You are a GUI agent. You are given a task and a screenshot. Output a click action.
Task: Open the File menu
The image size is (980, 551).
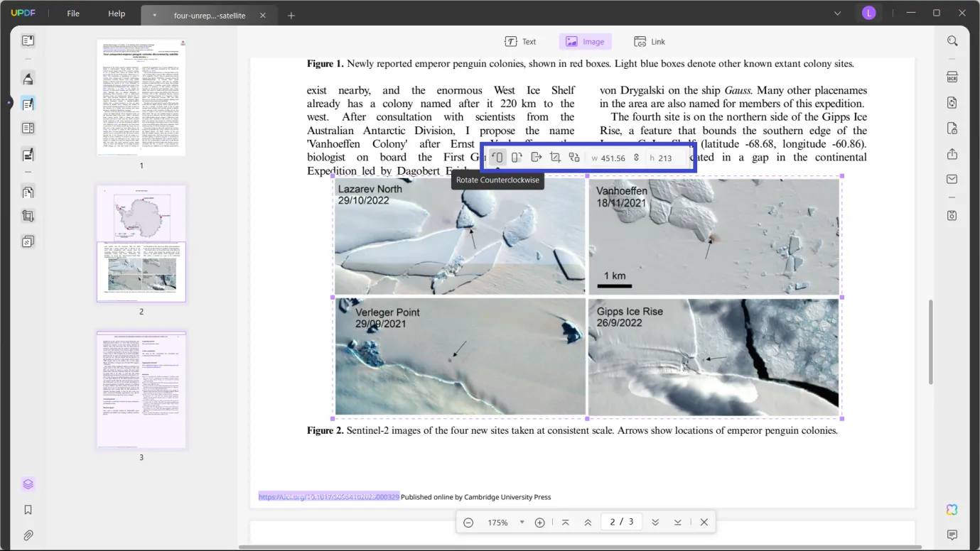point(73,13)
